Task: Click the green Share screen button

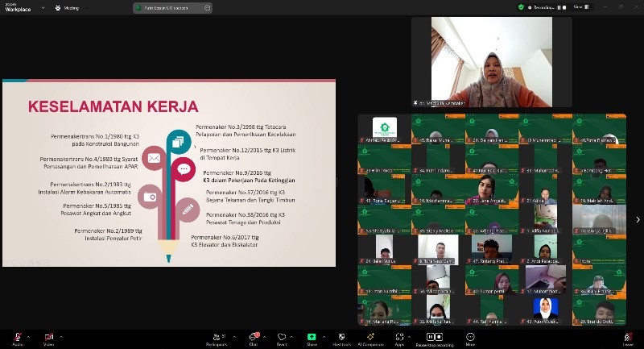Action: pyautogui.click(x=312, y=337)
